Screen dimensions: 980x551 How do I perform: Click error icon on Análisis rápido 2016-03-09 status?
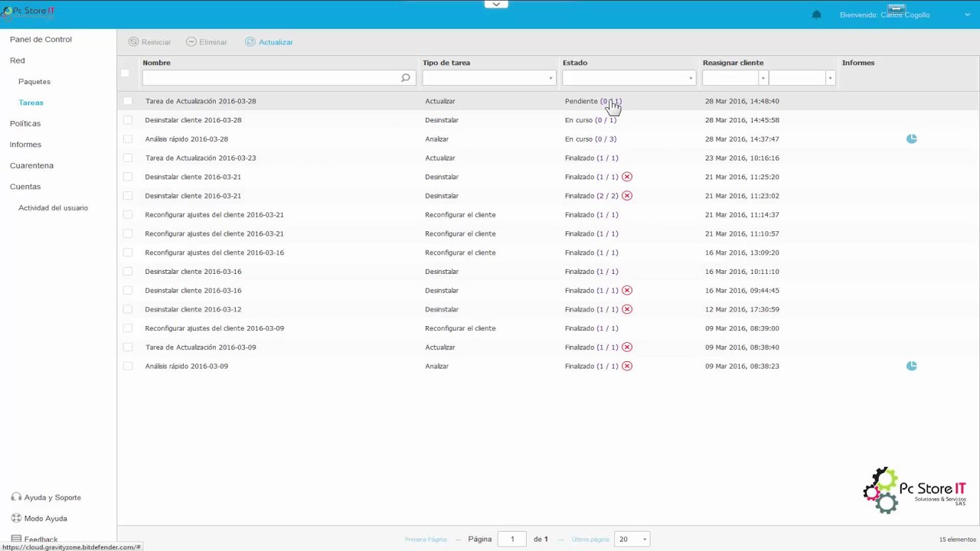[627, 366]
